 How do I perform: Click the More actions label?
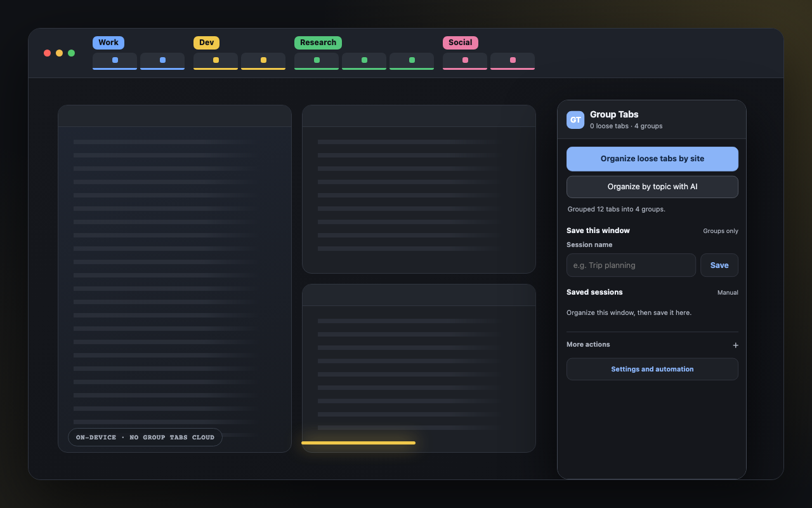coord(588,344)
